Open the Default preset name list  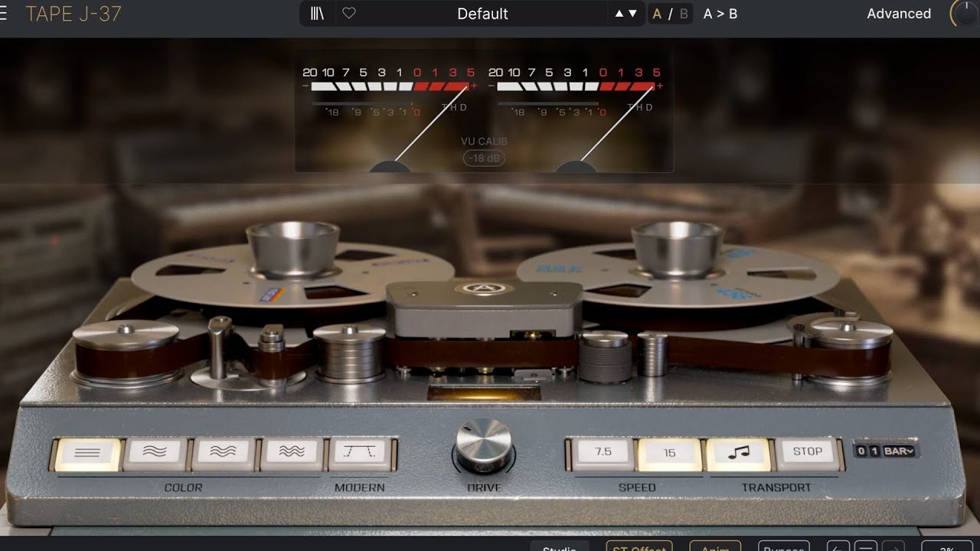point(482,13)
